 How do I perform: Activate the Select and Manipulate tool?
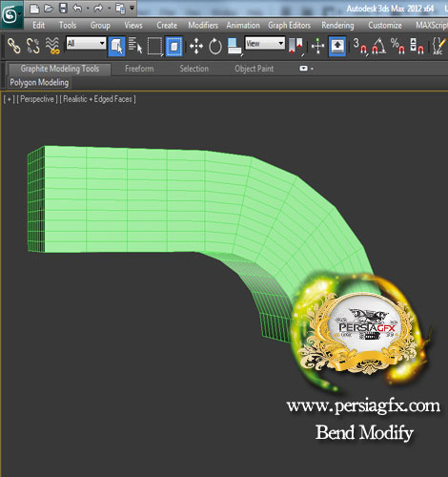pyautogui.click(x=317, y=47)
